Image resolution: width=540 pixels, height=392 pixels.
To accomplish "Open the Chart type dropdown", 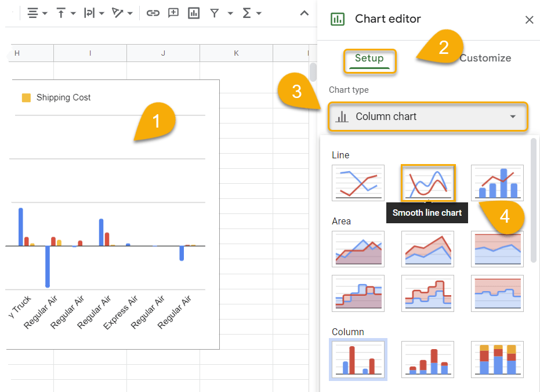I will pyautogui.click(x=427, y=117).
